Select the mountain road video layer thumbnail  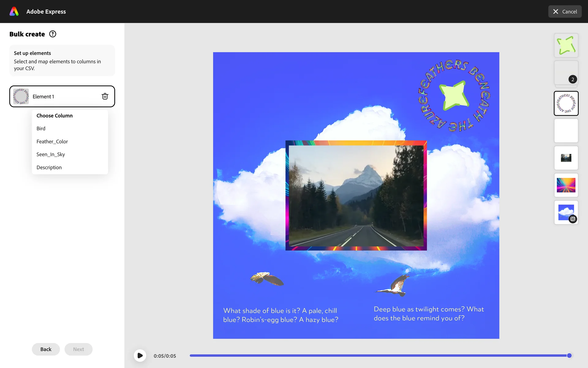pyautogui.click(x=566, y=158)
